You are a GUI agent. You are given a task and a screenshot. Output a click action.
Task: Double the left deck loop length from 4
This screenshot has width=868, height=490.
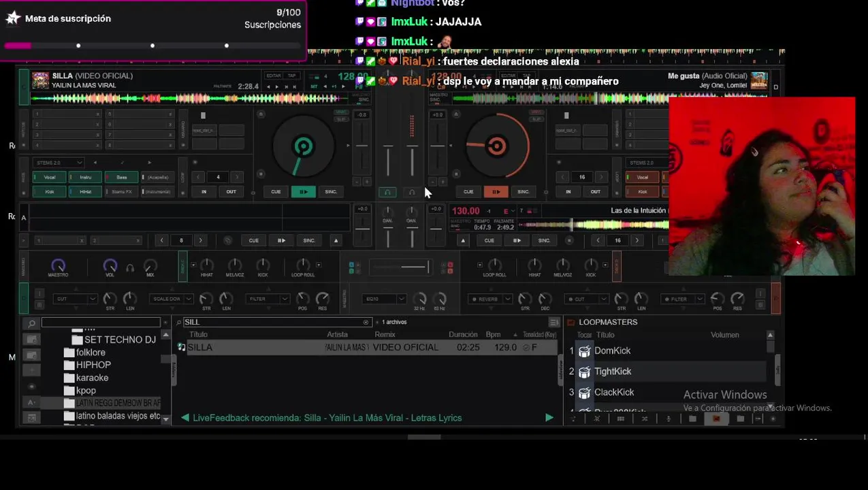[237, 177]
